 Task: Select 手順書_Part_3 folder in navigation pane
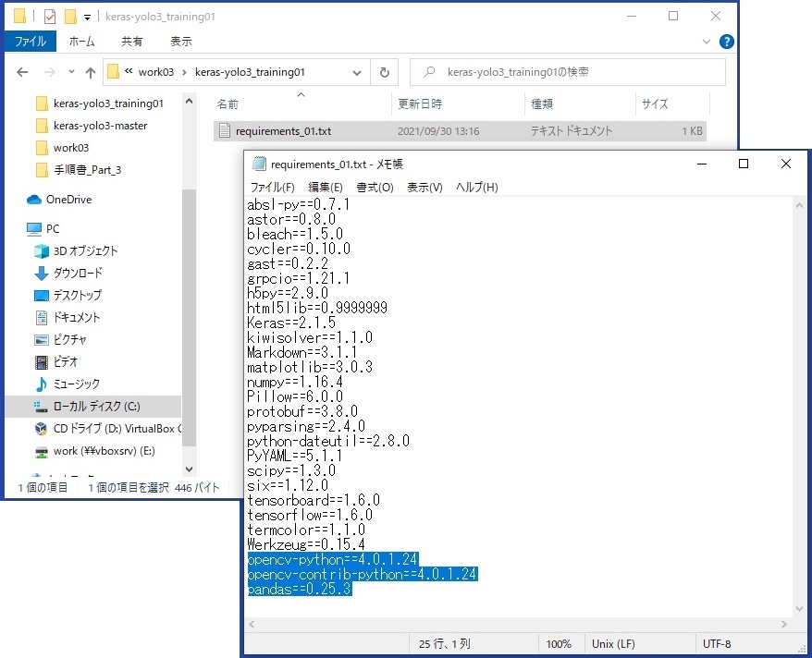(87, 170)
